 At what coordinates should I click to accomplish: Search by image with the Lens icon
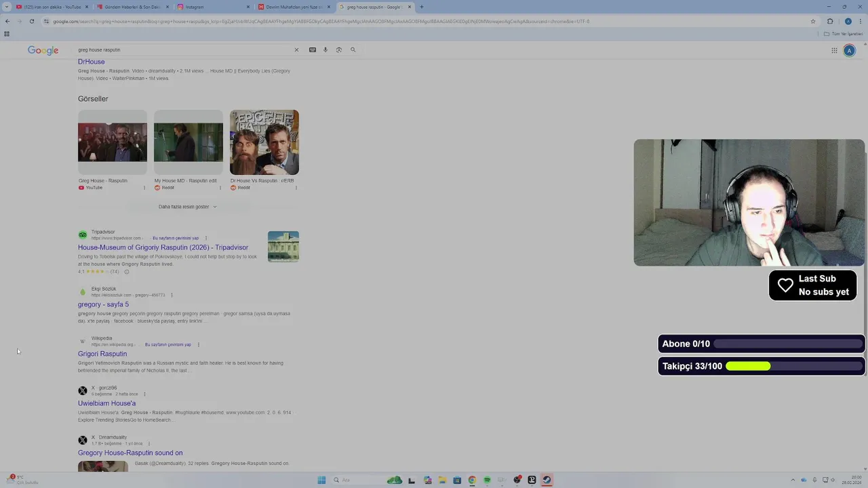point(339,49)
